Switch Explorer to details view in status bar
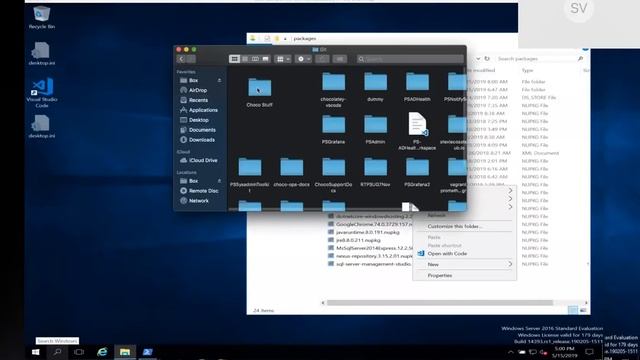Viewport: 640px width, 360px height. (x=573, y=311)
